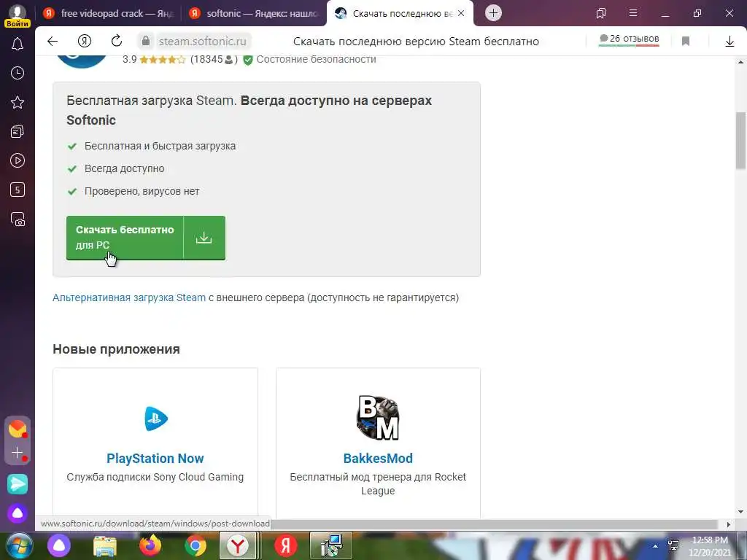Go back to previous page

tap(53, 42)
